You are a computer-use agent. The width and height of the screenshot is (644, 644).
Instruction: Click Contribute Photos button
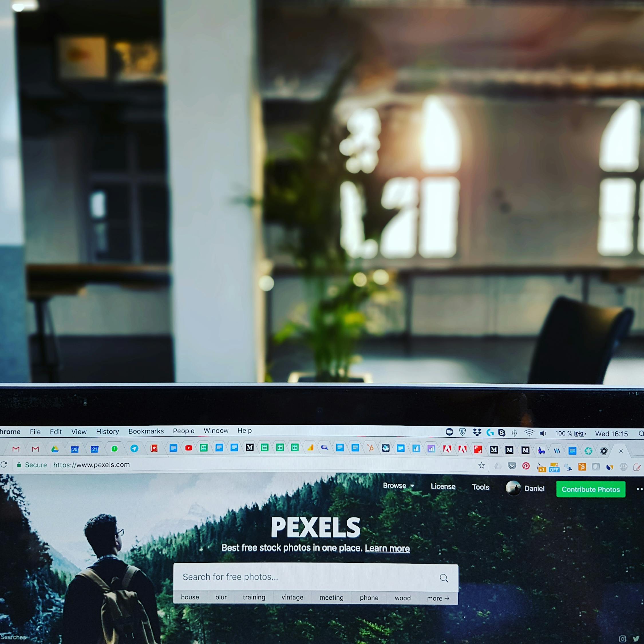[590, 489]
